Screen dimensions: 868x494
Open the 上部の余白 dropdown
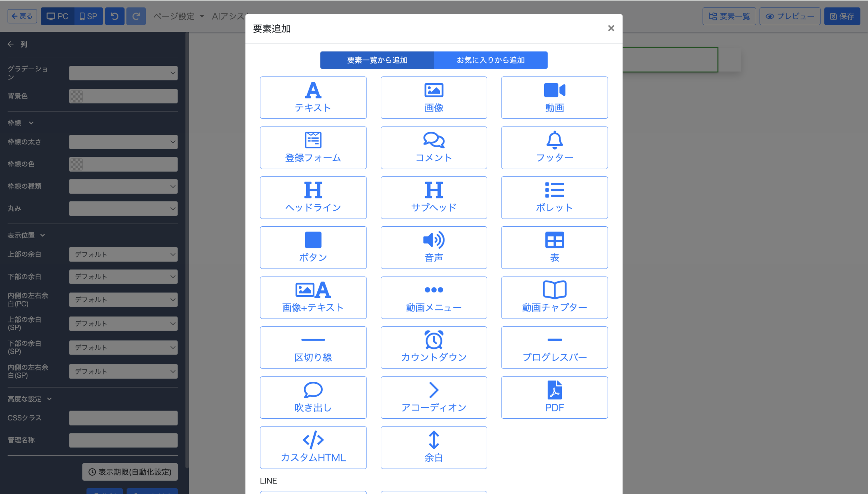point(123,254)
